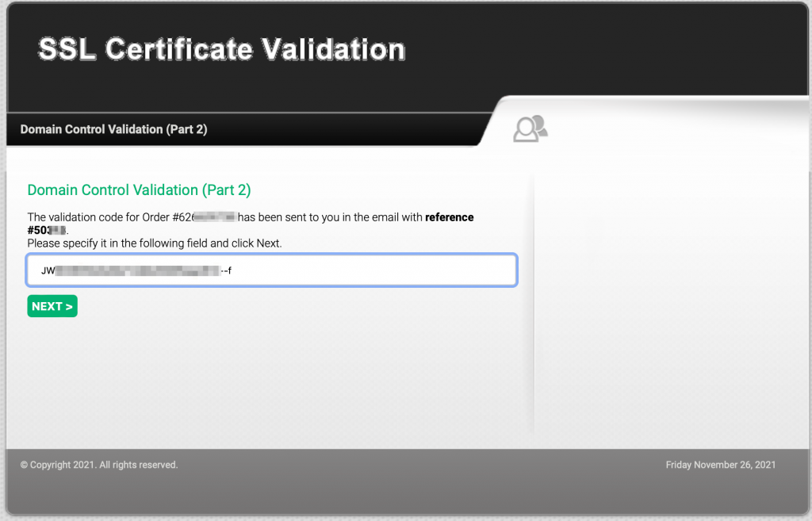Click the copyright 2021 footer text
Image resolution: width=812 pixels, height=521 pixels.
click(x=99, y=465)
